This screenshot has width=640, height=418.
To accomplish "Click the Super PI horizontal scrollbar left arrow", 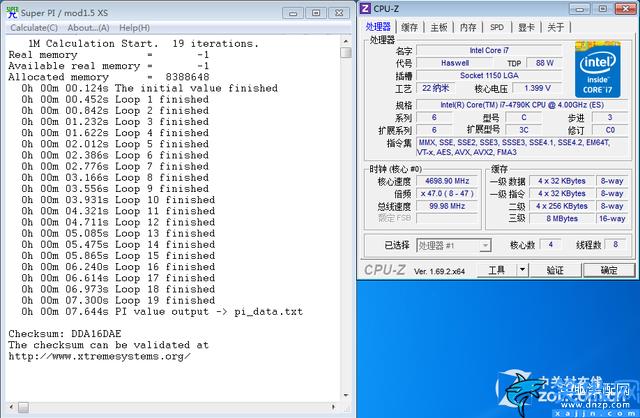I will 11,407.
